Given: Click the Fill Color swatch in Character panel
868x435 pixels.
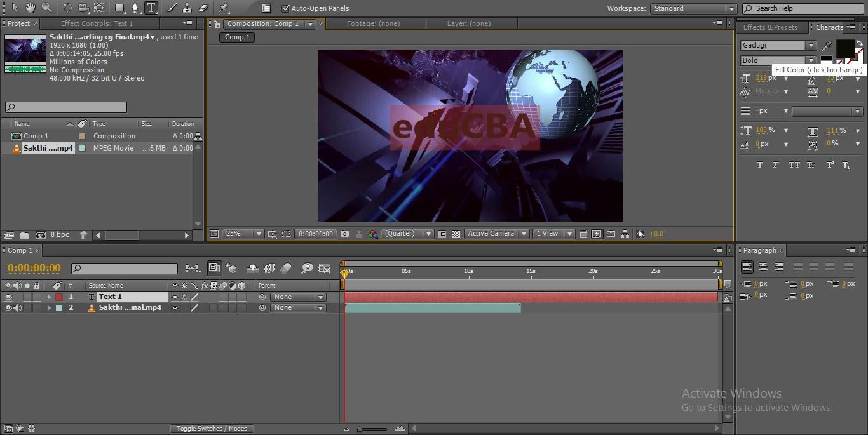Looking at the screenshot, I should point(844,48).
